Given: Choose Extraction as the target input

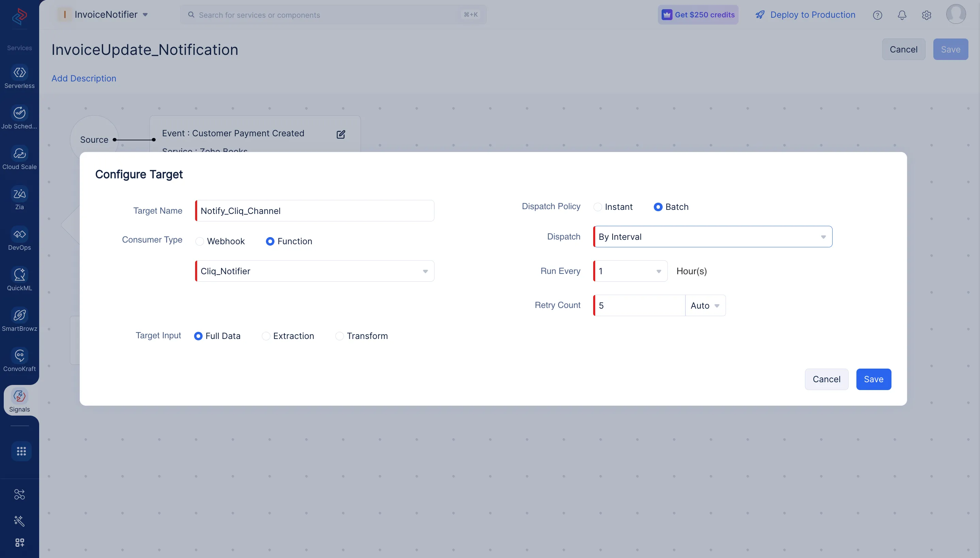Looking at the screenshot, I should coord(266,336).
